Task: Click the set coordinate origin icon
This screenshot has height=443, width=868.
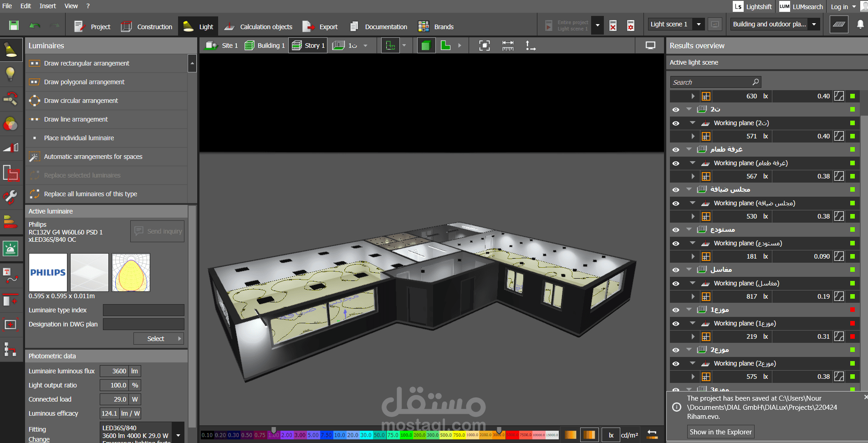Action: tap(531, 46)
